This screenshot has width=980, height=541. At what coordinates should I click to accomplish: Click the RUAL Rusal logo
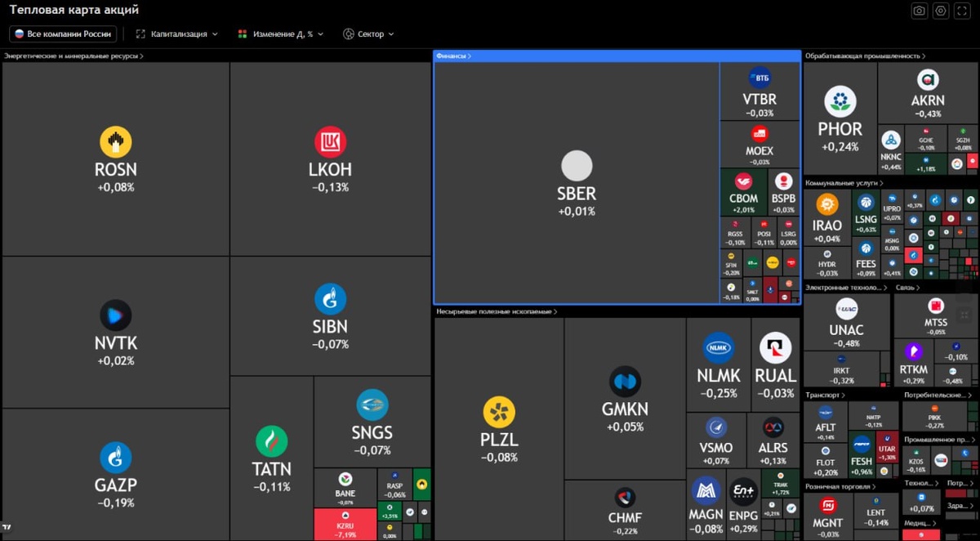click(775, 348)
